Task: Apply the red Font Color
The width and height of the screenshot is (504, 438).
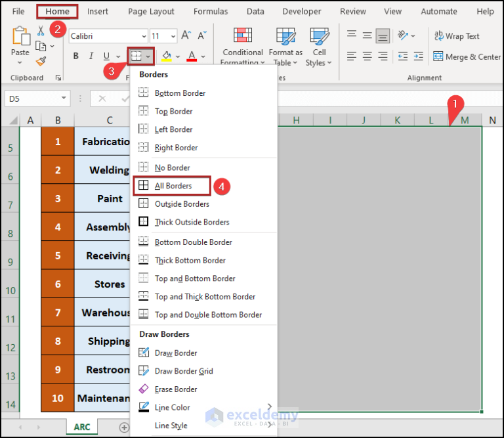Action: point(192,56)
